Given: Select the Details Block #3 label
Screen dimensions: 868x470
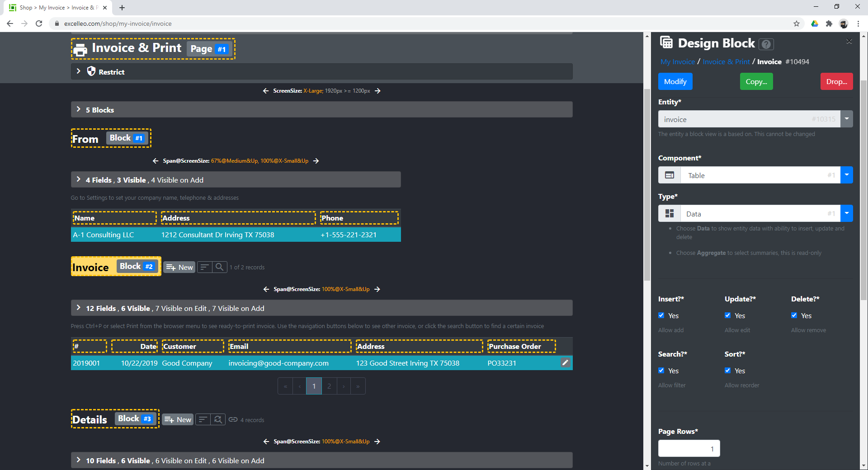Looking at the screenshot, I should [x=115, y=419].
